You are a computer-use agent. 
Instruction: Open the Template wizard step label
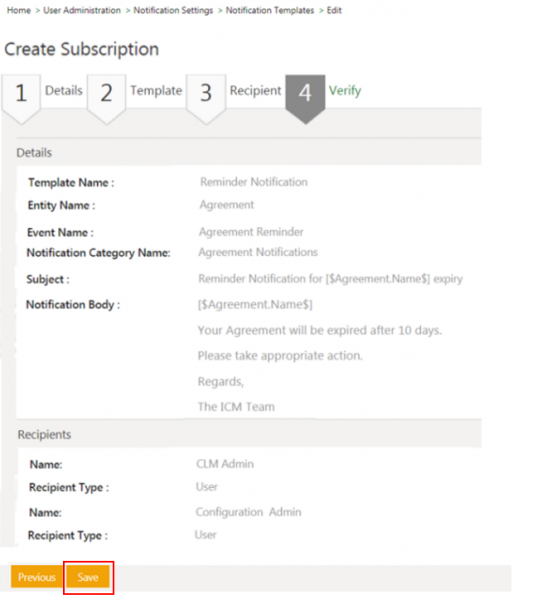pos(156,91)
